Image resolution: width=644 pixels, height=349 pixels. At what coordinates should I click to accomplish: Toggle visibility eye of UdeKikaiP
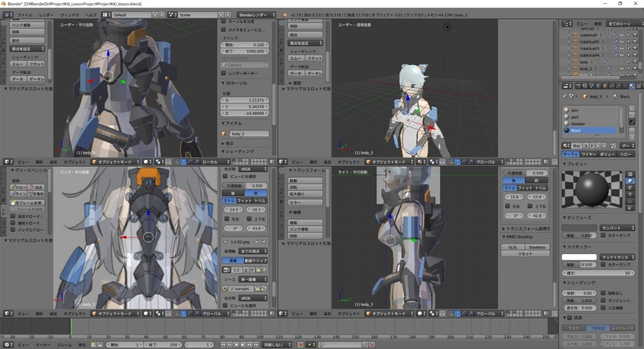622,35
